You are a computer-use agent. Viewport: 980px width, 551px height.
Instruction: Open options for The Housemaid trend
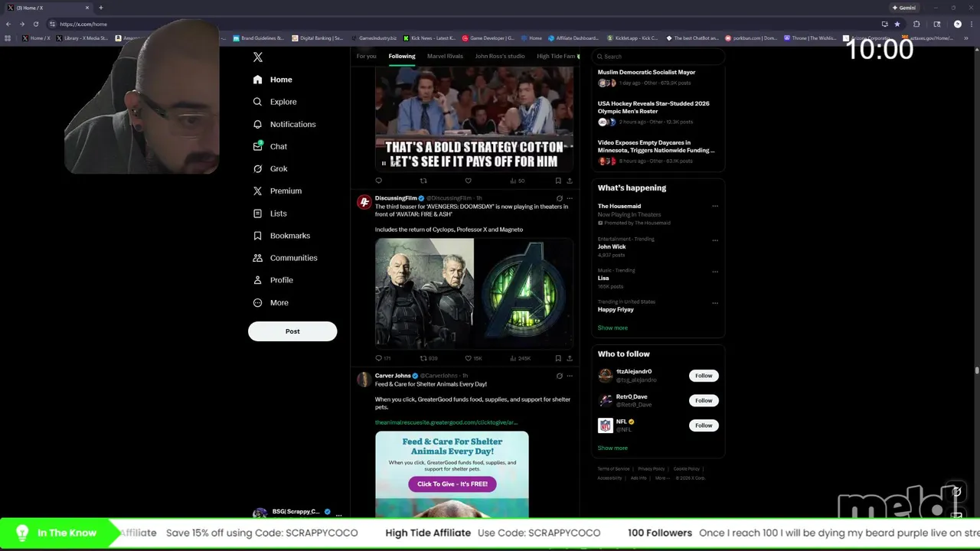715,206
